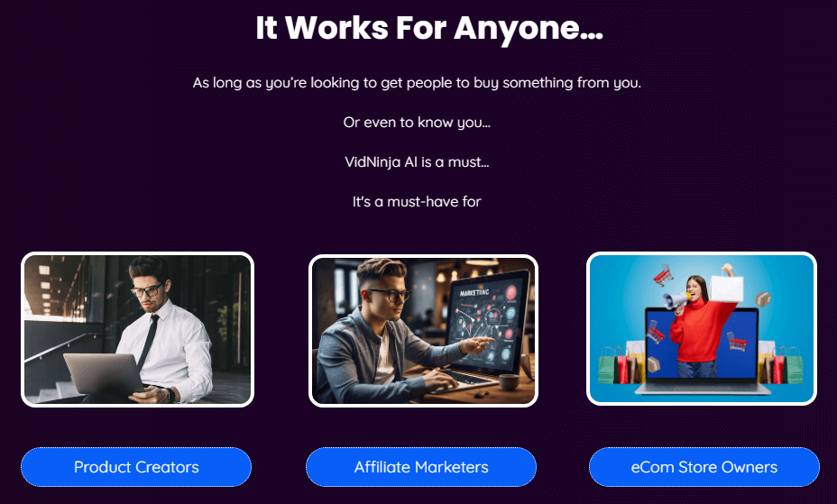Viewport: 837px width, 504px height.
Task: Open the eCom Store Owners button
Action: tap(704, 467)
